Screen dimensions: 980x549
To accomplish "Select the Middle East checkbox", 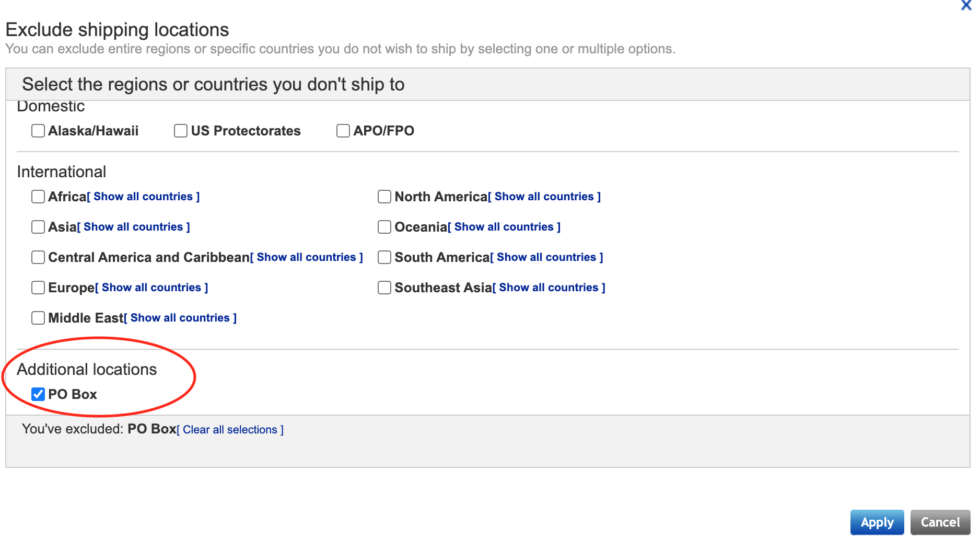I will [38, 318].
